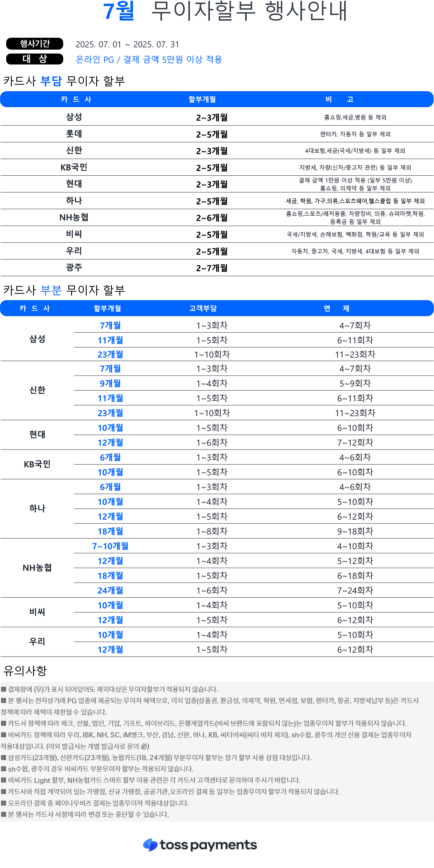This screenshot has width=434, height=868.
Task: Click the notice starting '비씨카드 Light 할부'
Action: tap(150, 780)
